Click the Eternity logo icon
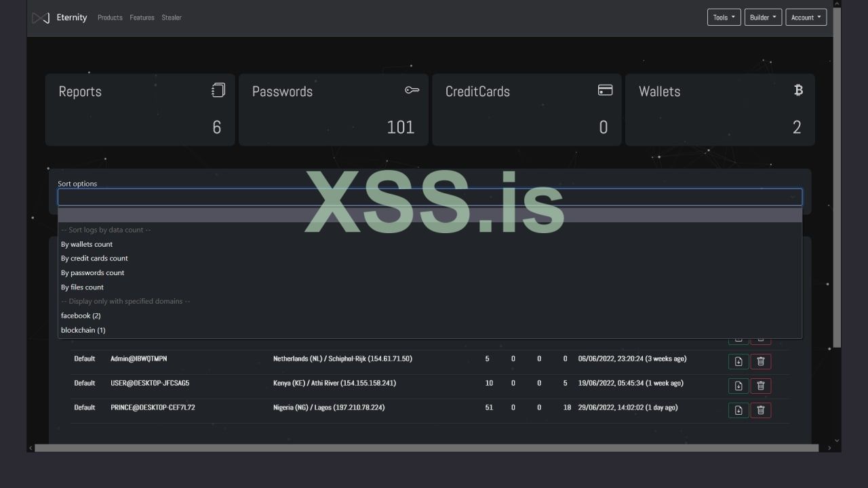Screen dimensions: 868x488 tap(41, 18)
